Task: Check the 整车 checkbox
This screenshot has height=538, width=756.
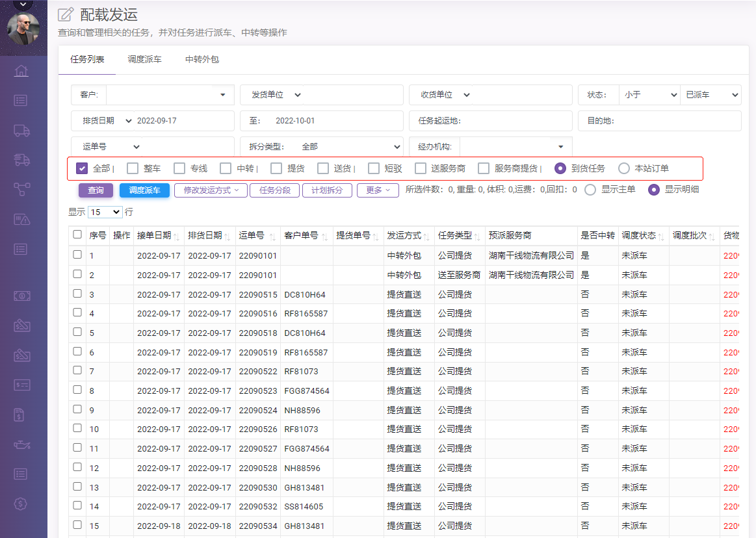Action: pyautogui.click(x=133, y=168)
